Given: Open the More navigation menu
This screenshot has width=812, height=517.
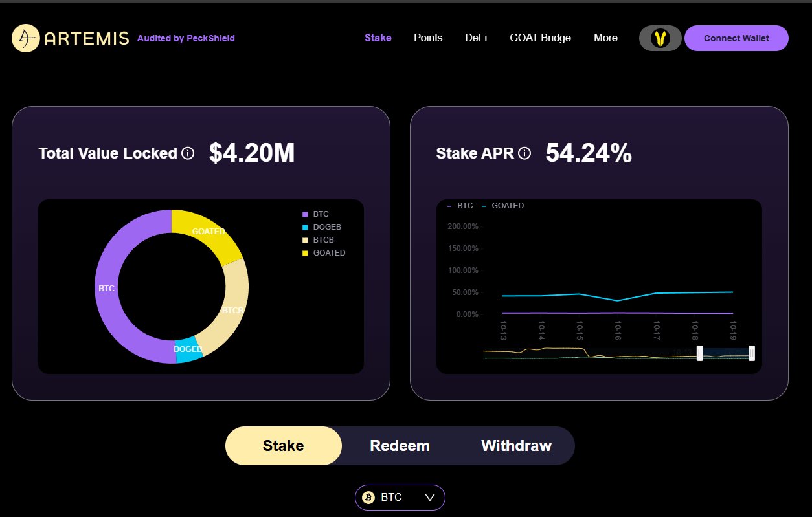Looking at the screenshot, I should coord(605,38).
